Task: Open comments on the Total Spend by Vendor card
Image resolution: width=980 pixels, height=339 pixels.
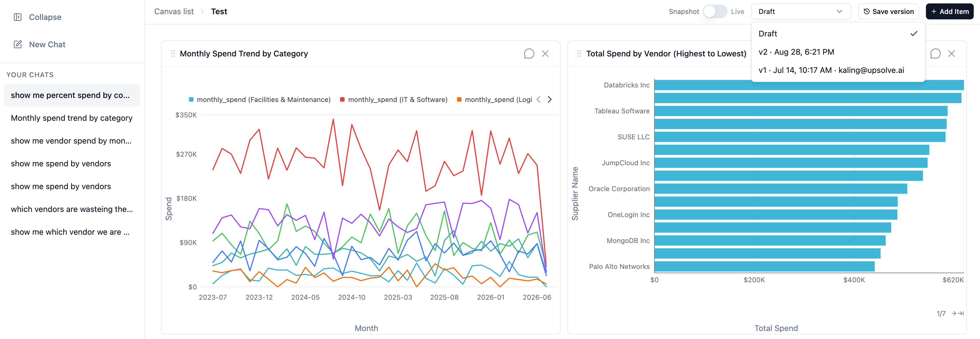Action: [936, 54]
